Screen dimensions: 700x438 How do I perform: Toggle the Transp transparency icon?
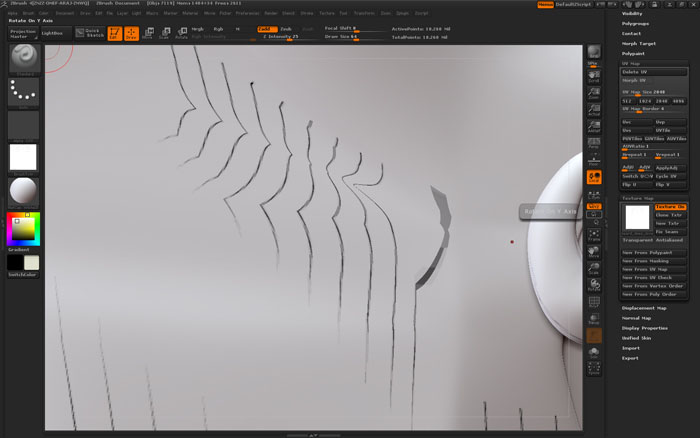pos(594,319)
